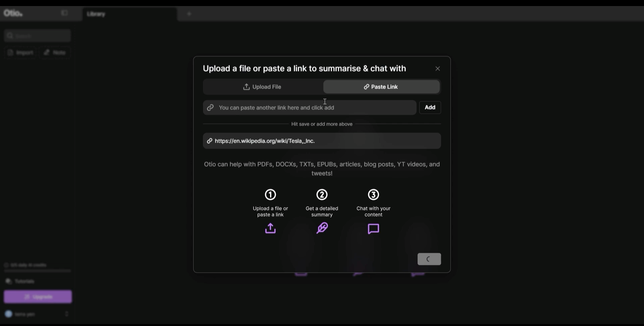Click the dialog title about summarise & chat

tap(305, 68)
